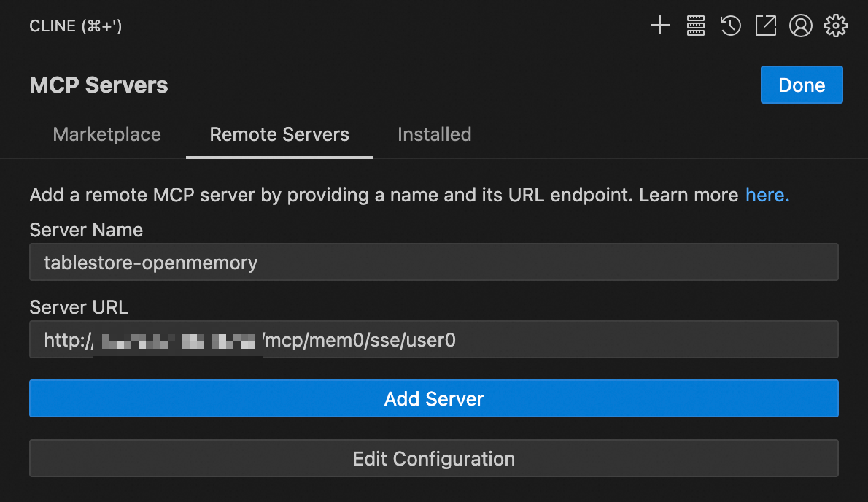This screenshot has width=868, height=502.
Task: Click the "MCP Servers" heading text
Action: coord(98,85)
